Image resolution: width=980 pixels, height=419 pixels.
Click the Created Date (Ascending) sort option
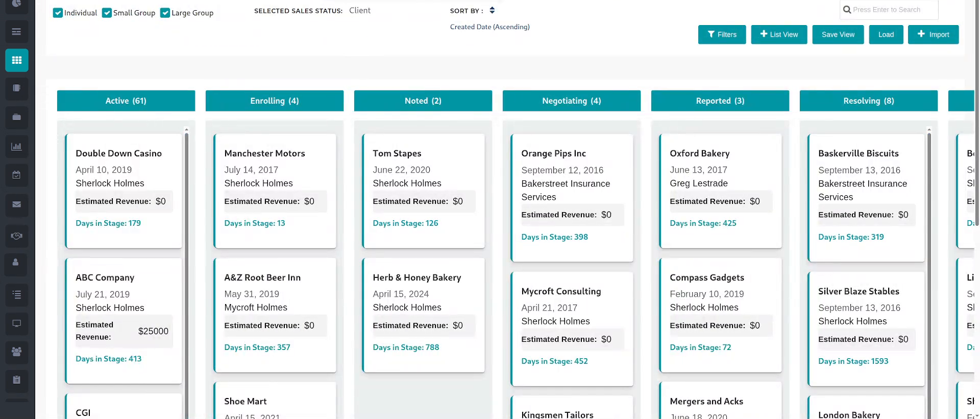[489, 27]
